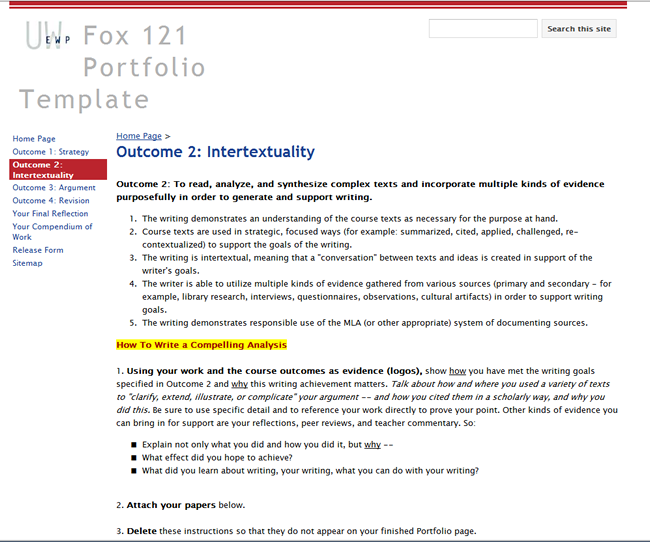The image size is (650, 542).
Task: Open Outcome 3: Argument in the sidebar
Action: [x=54, y=187]
